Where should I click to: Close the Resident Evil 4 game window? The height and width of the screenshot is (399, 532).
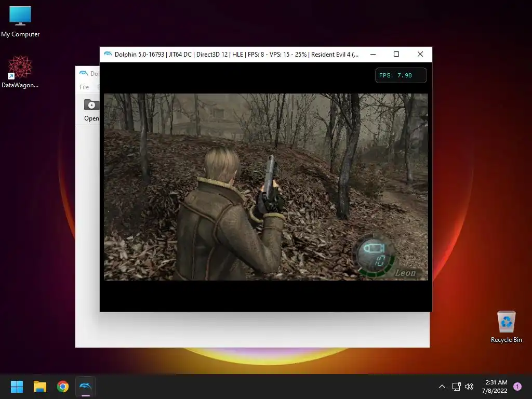pyautogui.click(x=420, y=54)
